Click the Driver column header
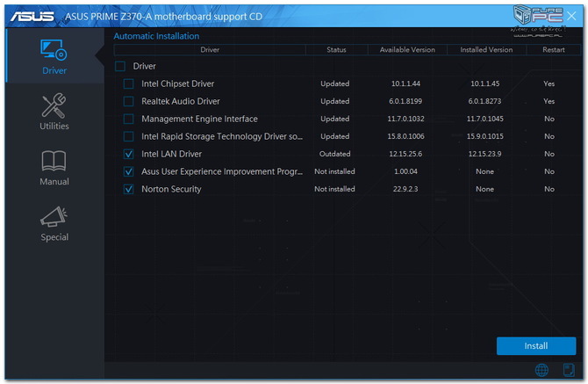This screenshot has height=384, width=588. [x=210, y=49]
